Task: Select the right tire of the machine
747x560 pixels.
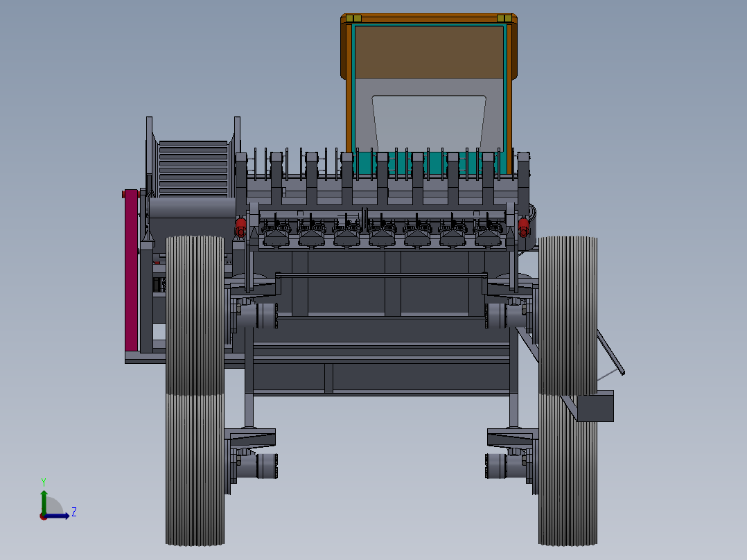Action: tap(568, 390)
